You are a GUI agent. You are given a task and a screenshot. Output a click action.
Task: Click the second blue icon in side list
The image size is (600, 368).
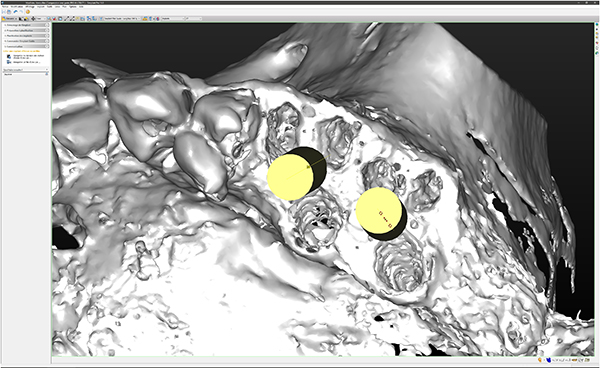[x=9, y=62]
